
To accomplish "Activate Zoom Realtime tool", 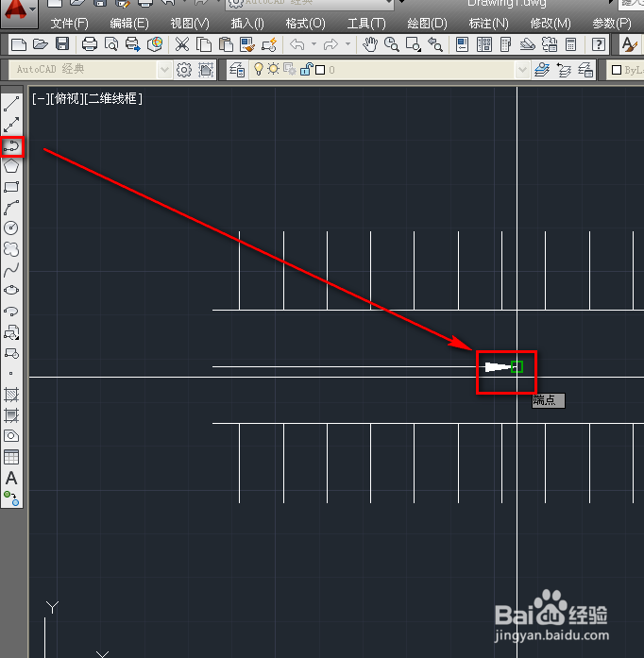I will pyautogui.click(x=392, y=44).
